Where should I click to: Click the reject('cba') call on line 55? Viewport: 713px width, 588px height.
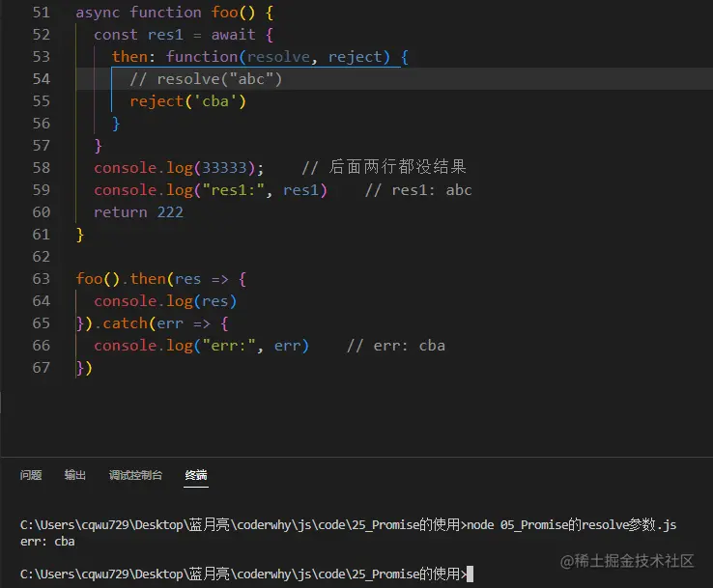187,101
